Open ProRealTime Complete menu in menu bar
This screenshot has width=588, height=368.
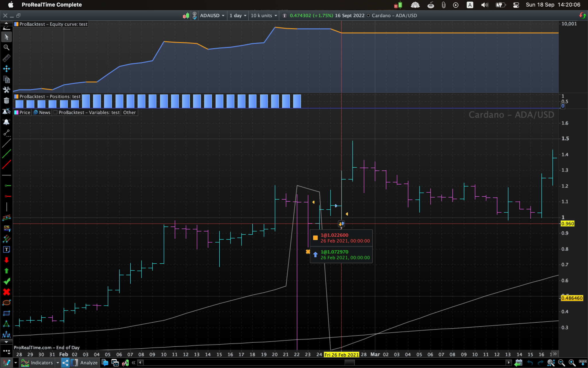tap(52, 5)
